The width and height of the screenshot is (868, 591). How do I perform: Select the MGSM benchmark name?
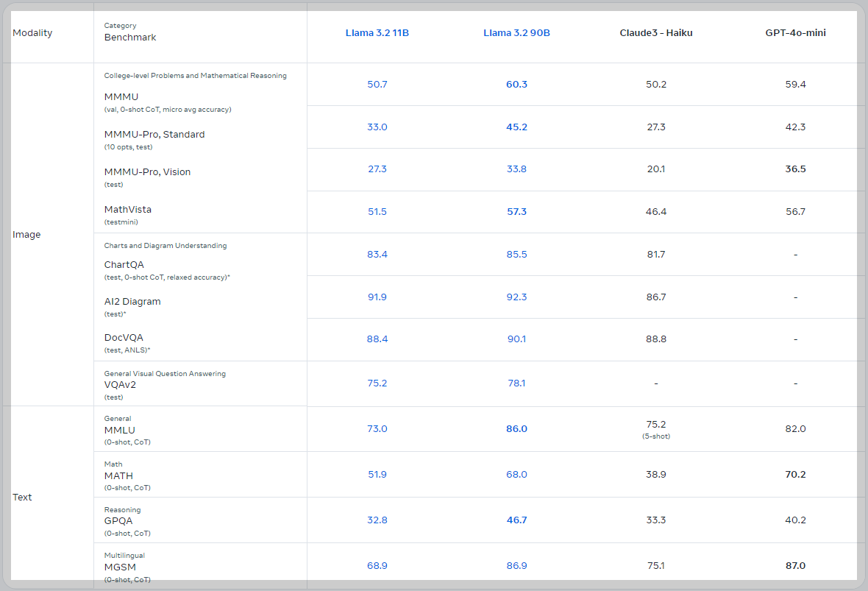coord(120,567)
